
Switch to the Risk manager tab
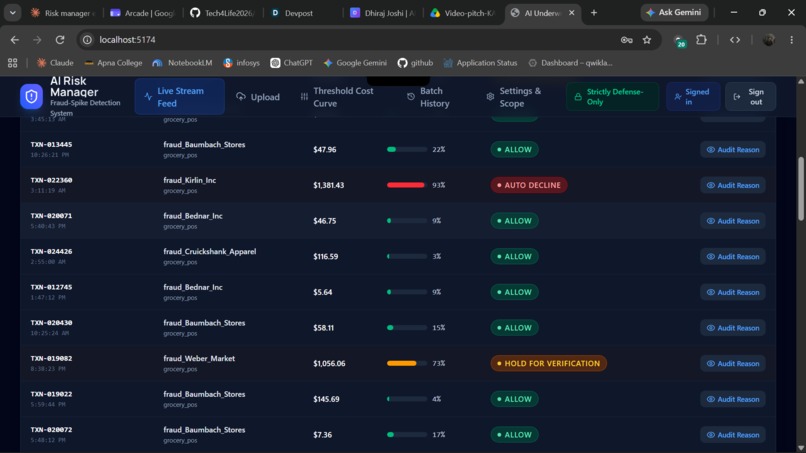pos(62,13)
